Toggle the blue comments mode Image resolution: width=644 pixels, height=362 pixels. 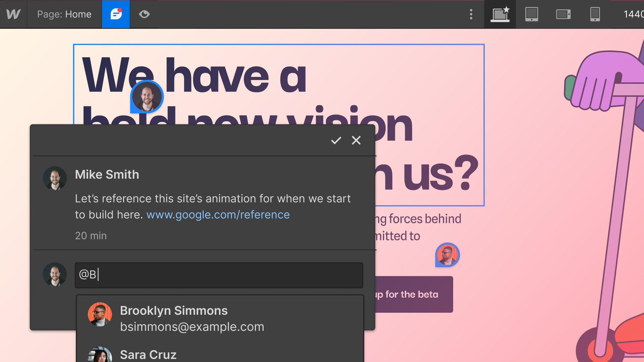pyautogui.click(x=115, y=14)
